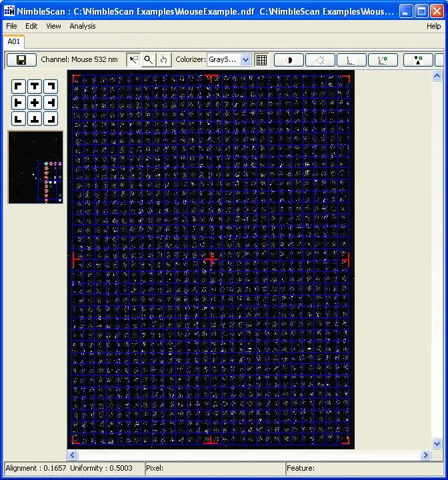This screenshot has width=448, height=480.
Task: Open the contrast adjustment button
Action: [x=289, y=60]
